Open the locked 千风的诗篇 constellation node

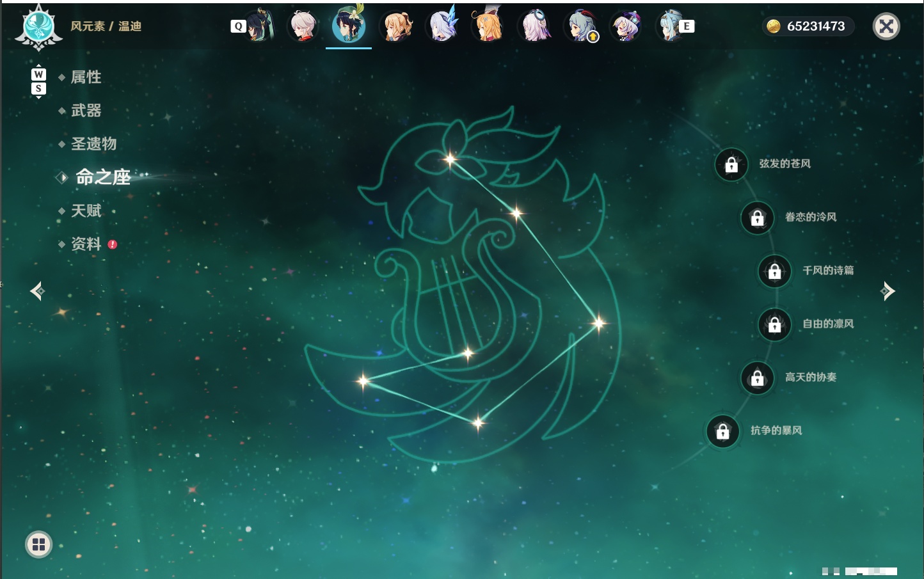pyautogui.click(x=775, y=271)
